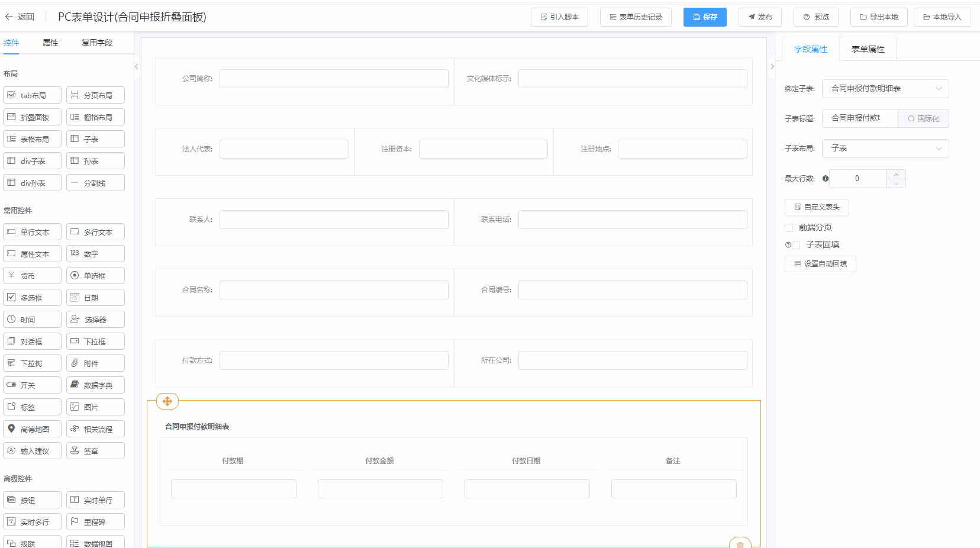Screen dimensions: 980x548
Task: Switch to the 表单属性 tab
Action: coord(868,49)
